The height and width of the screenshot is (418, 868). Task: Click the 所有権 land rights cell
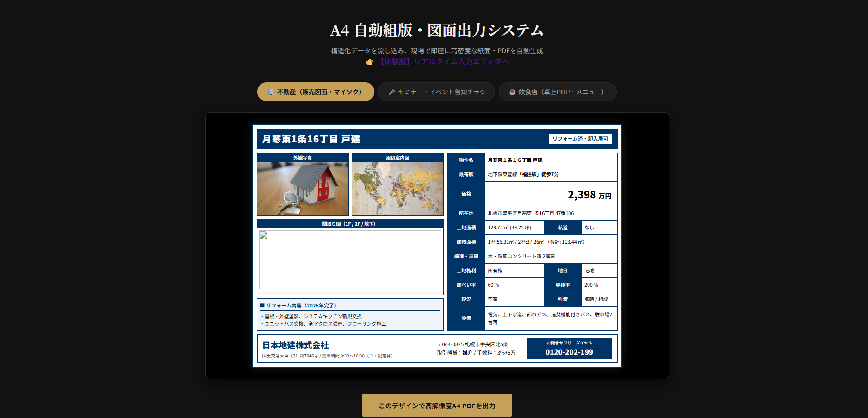tap(514, 270)
